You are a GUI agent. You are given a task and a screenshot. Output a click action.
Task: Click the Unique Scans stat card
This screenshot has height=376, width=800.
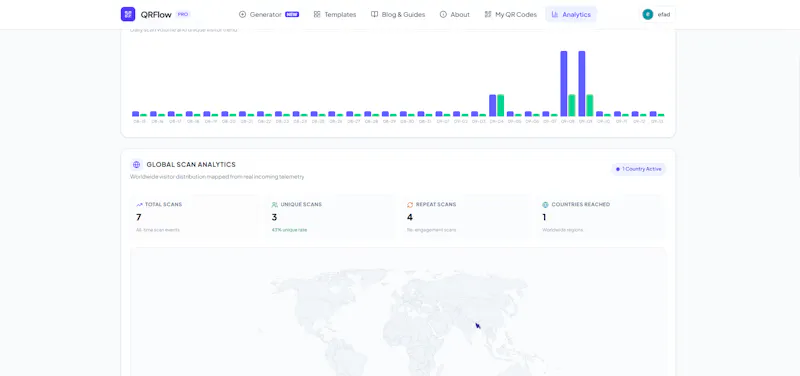click(x=330, y=216)
